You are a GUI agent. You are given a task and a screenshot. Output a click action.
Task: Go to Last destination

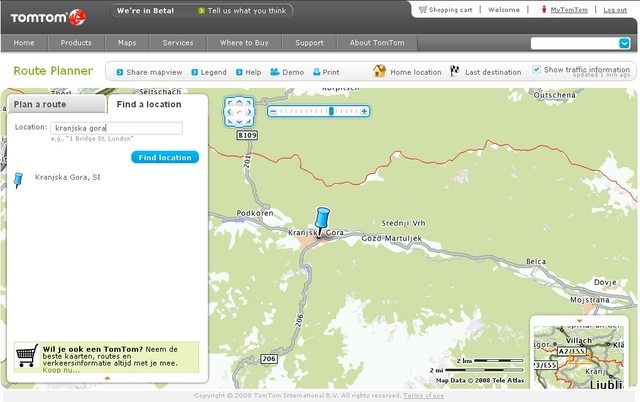[x=493, y=72]
